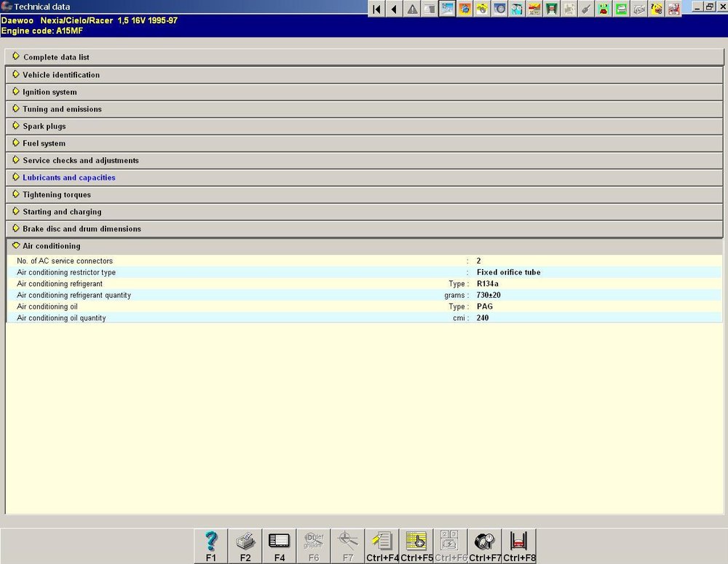The image size is (728, 564).
Task: Expand the Ignition system section
Action: point(365,92)
